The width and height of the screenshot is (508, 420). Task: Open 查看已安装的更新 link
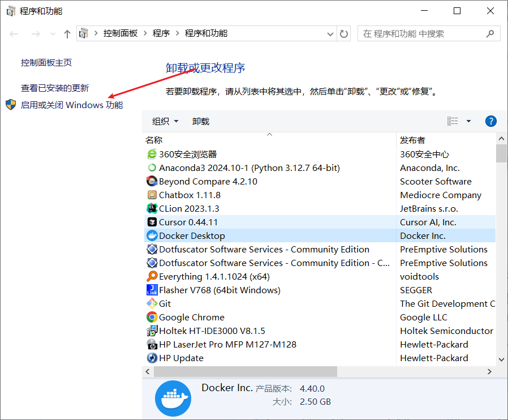[55, 88]
